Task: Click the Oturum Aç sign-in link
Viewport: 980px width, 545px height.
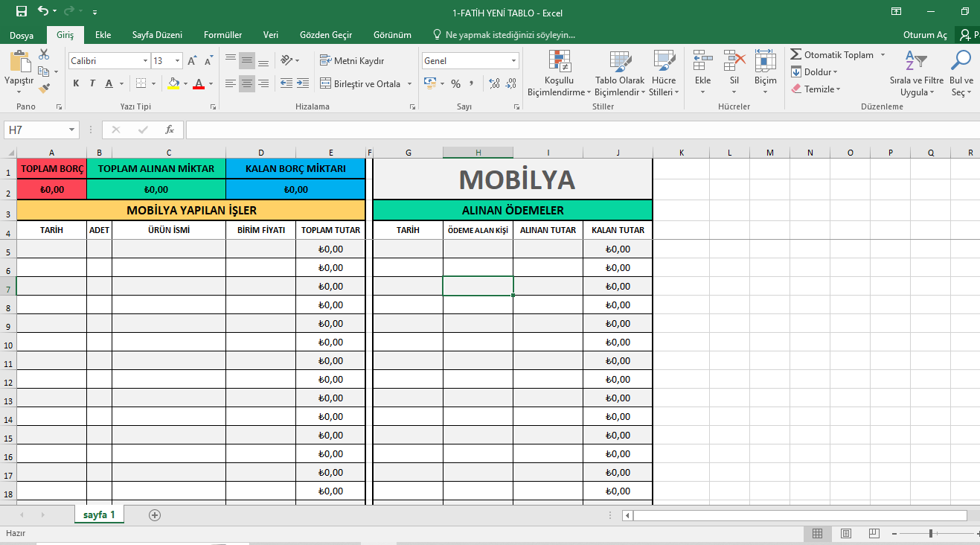Action: click(925, 35)
